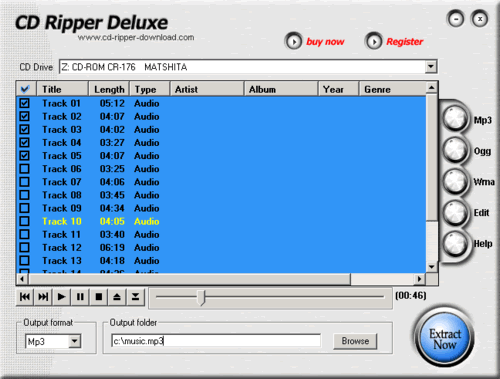Uncheck Track 03 checkbox
Viewport: 500px width, 379px height.
click(24, 129)
